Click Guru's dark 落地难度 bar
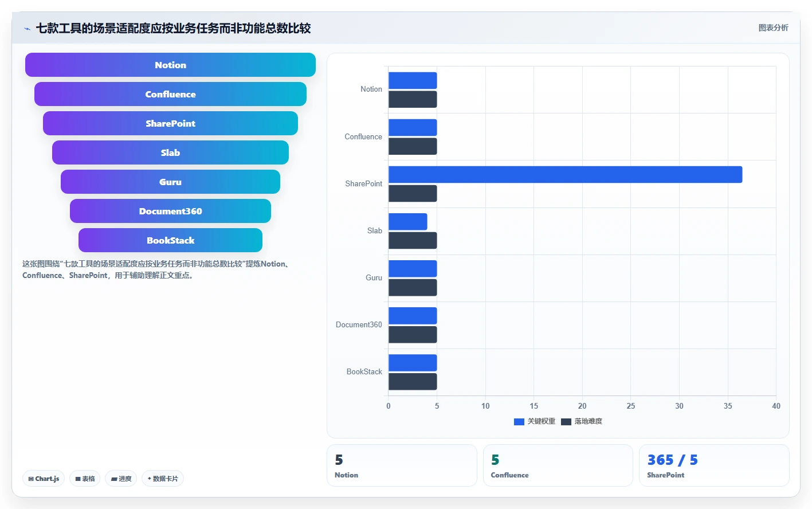This screenshot has height=509, width=812. point(413,287)
